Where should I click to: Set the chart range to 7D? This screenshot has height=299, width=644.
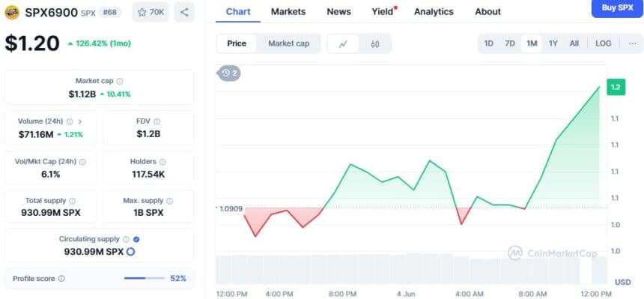[x=510, y=43]
